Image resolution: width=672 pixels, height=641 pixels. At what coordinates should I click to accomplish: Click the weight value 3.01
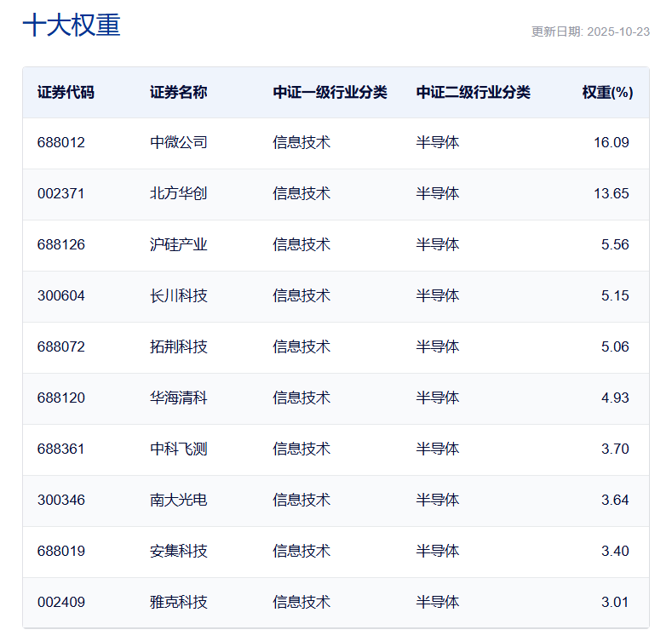[x=614, y=603]
